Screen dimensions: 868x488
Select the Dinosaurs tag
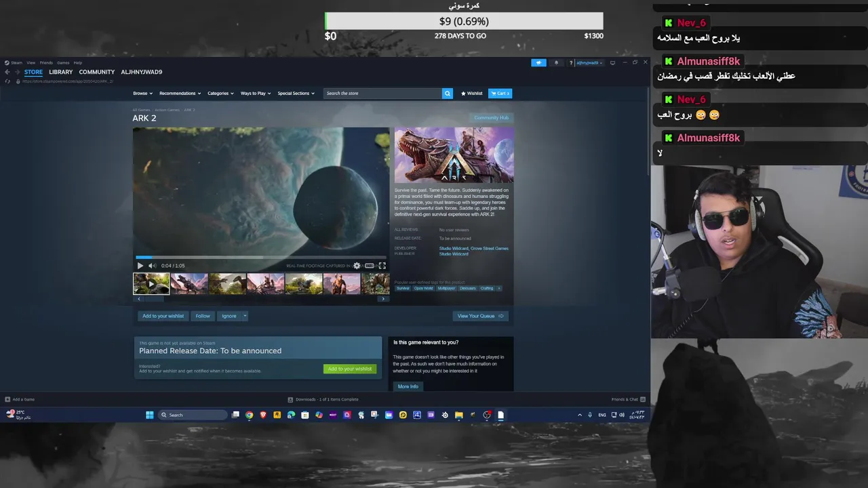click(x=468, y=288)
